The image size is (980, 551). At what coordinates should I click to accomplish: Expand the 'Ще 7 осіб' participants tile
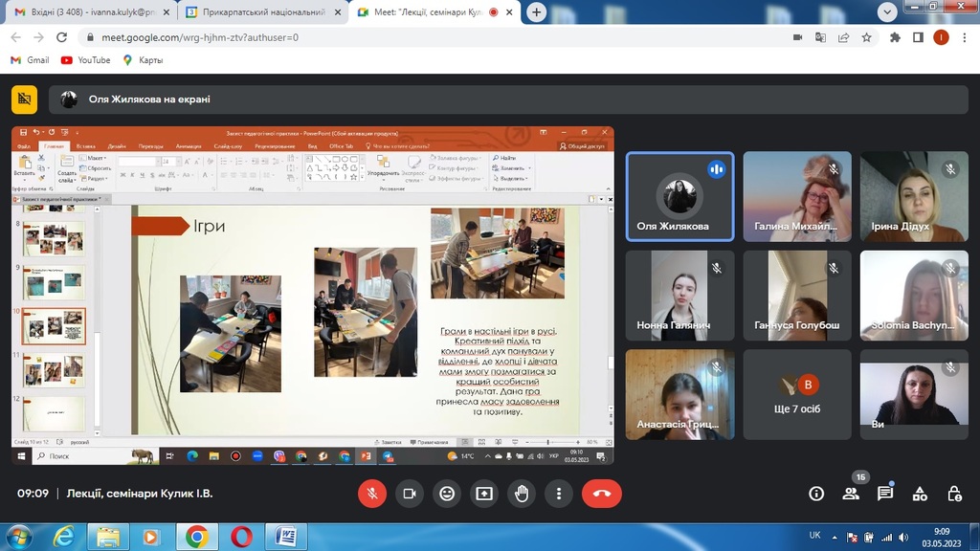pos(796,394)
